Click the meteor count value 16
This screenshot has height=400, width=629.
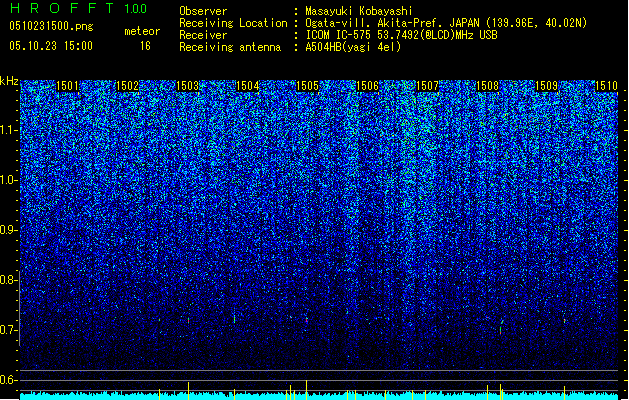click(145, 46)
